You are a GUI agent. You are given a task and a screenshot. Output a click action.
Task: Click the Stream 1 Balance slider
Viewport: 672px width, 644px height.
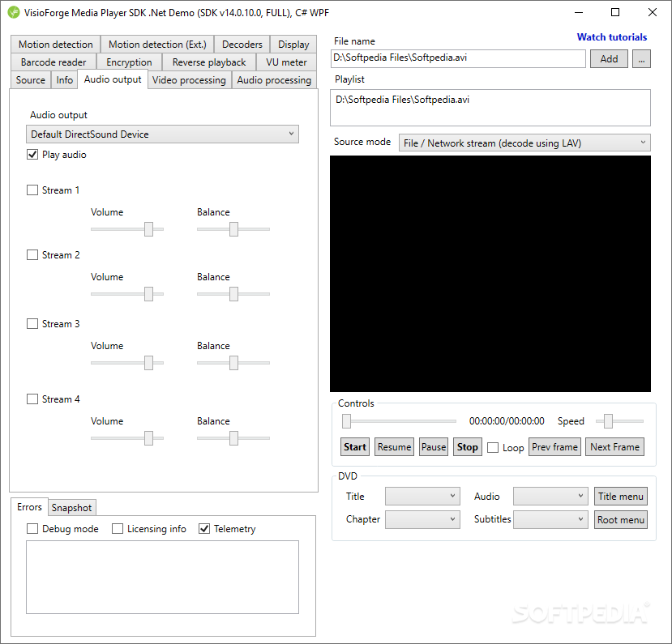233,229
